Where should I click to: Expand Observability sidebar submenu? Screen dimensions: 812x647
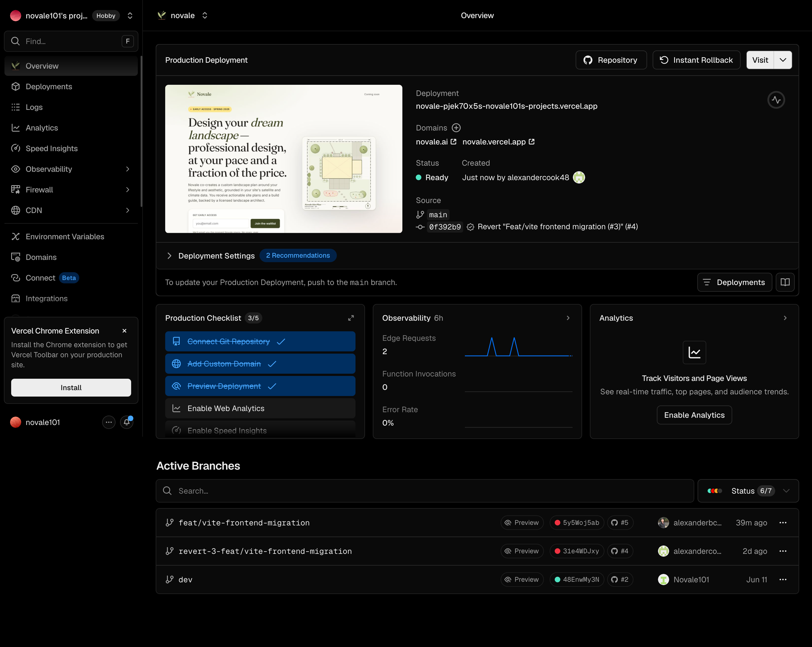pyautogui.click(x=127, y=169)
